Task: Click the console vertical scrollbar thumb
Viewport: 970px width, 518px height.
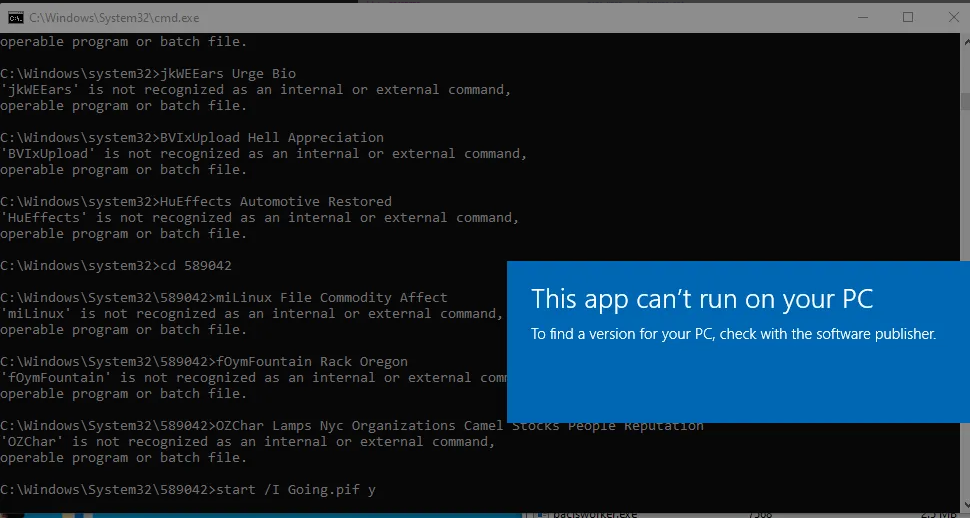Action: pyautogui.click(x=966, y=101)
